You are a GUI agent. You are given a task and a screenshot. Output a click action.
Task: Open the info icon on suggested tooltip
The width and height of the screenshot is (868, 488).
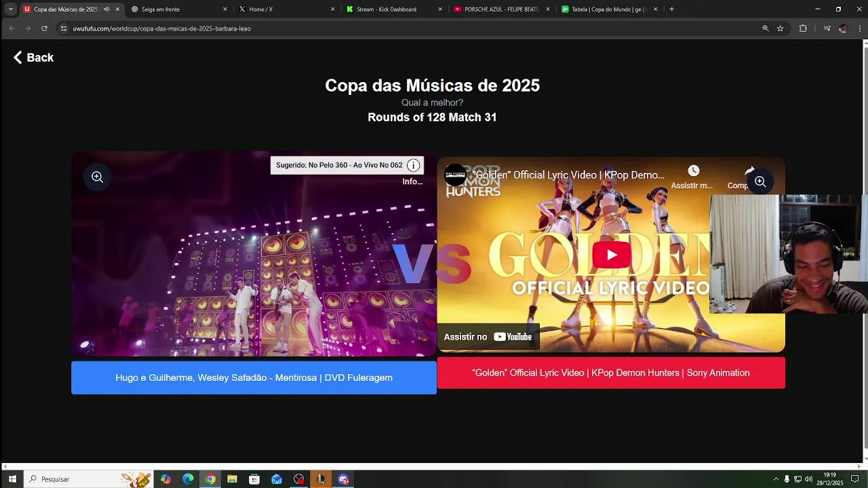coord(413,165)
